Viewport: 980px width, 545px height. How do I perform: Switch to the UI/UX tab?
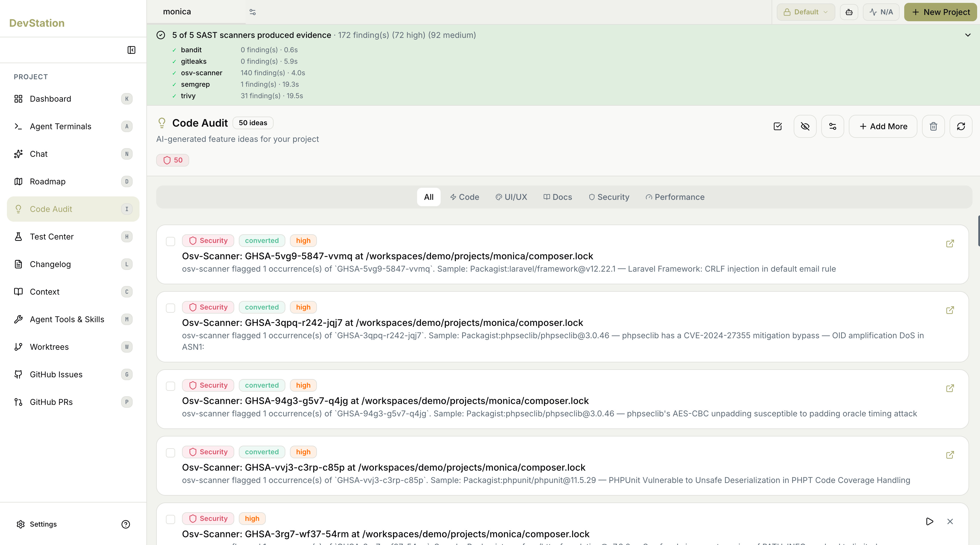pos(511,197)
